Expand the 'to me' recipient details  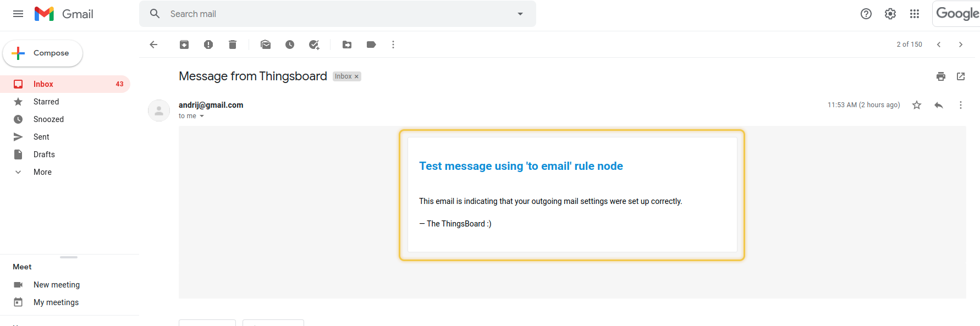click(x=202, y=116)
